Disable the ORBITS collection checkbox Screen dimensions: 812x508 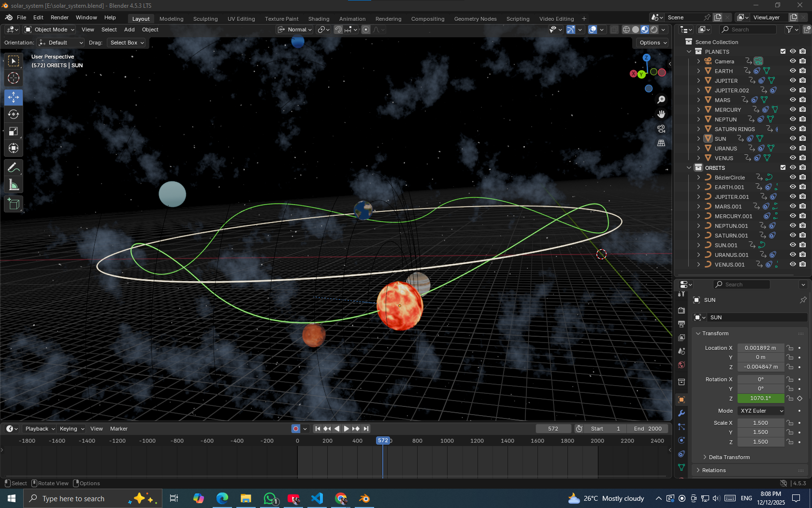click(783, 167)
